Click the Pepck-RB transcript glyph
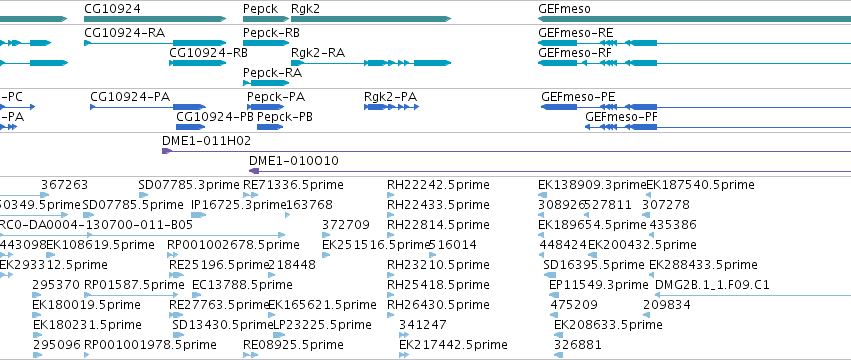This screenshot has height=360, width=851. pos(266,43)
